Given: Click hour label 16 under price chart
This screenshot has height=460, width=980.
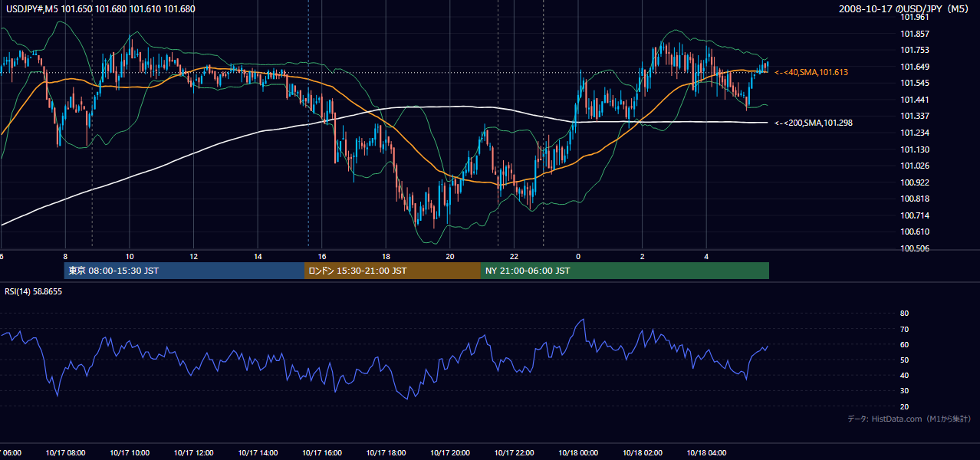Looking at the screenshot, I should 322,257.
